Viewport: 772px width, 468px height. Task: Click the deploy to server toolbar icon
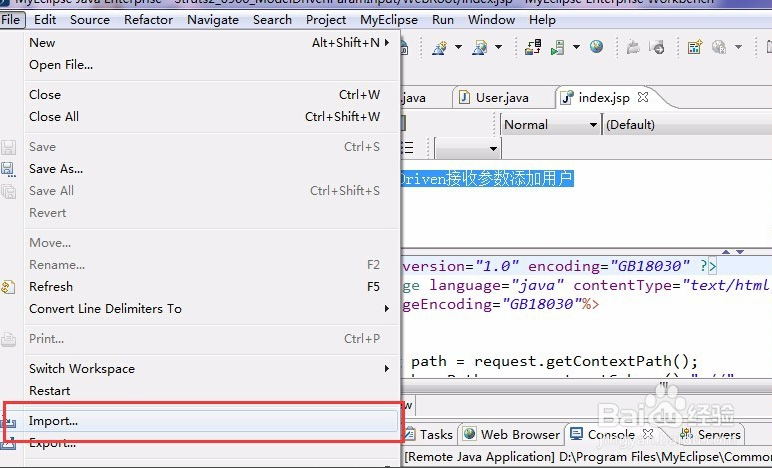tap(533, 47)
